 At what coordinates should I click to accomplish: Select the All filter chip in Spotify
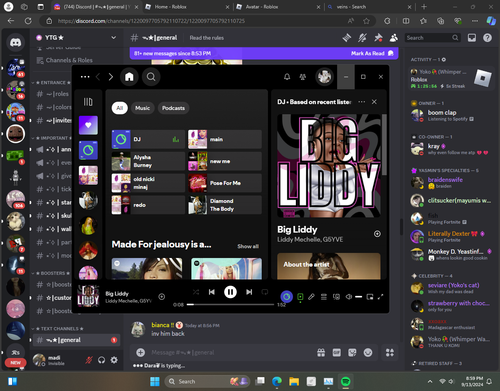tap(120, 108)
